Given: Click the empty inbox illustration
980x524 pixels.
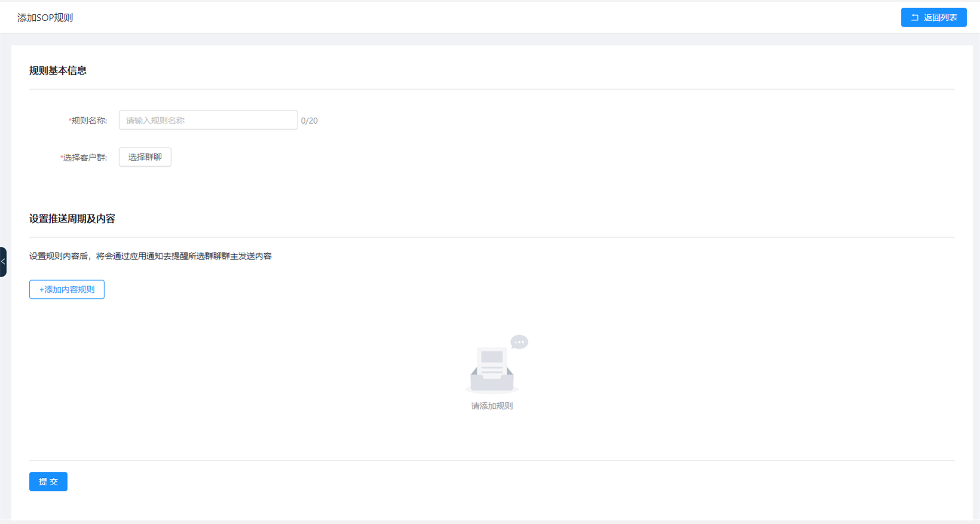Looking at the screenshot, I should pyautogui.click(x=496, y=363).
